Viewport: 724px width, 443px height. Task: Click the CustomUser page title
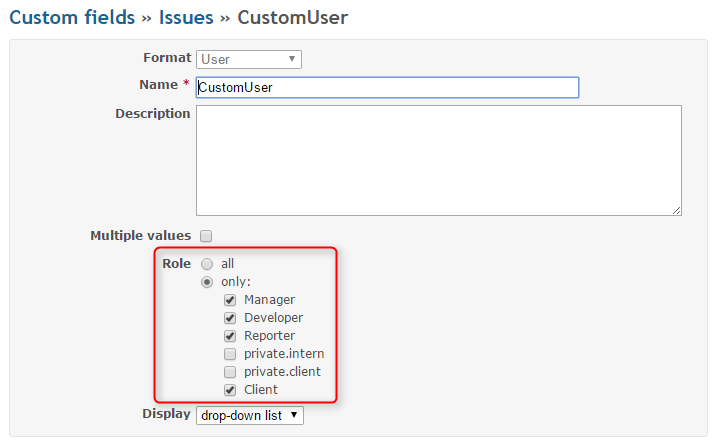coord(293,18)
